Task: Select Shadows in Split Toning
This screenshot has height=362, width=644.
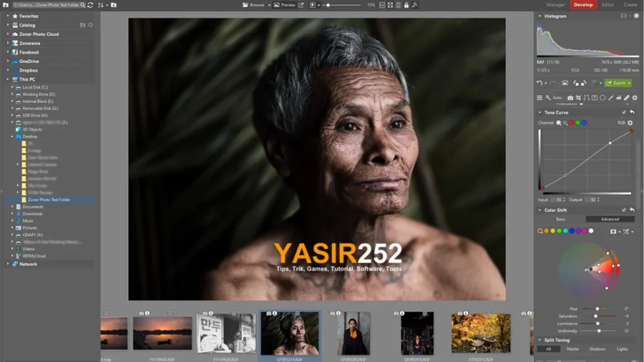Action: coord(597,349)
